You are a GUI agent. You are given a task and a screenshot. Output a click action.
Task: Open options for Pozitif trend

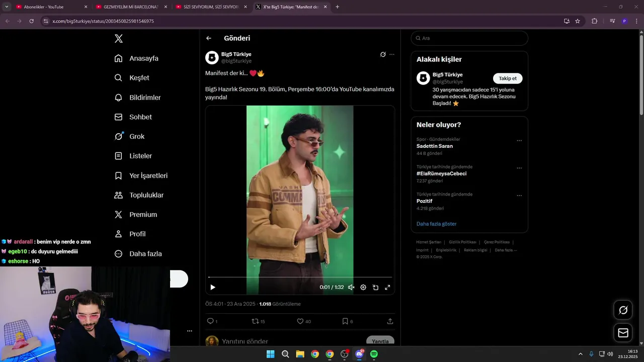pyautogui.click(x=519, y=196)
